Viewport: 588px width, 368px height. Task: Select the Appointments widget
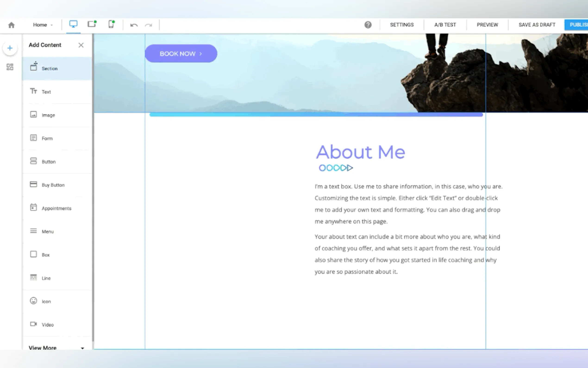(x=56, y=208)
